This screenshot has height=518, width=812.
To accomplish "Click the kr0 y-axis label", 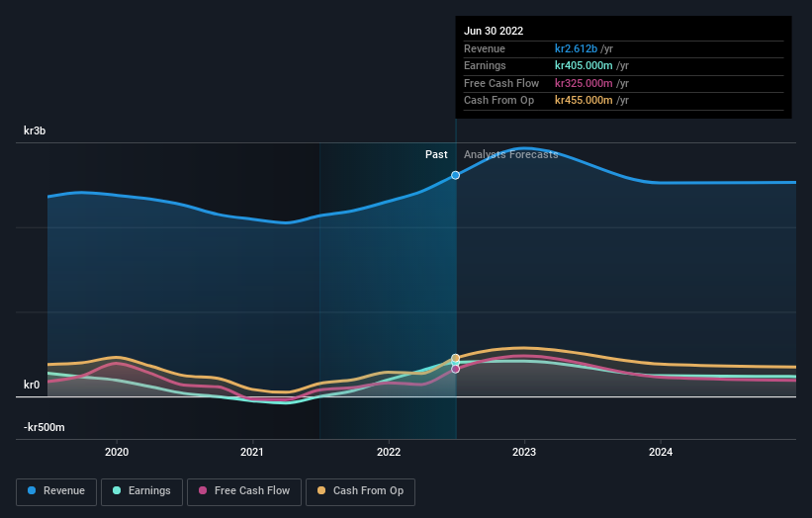I will pyautogui.click(x=32, y=385).
